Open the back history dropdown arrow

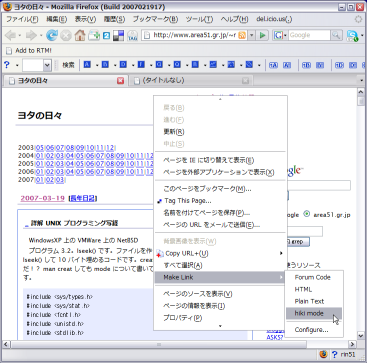20,35
